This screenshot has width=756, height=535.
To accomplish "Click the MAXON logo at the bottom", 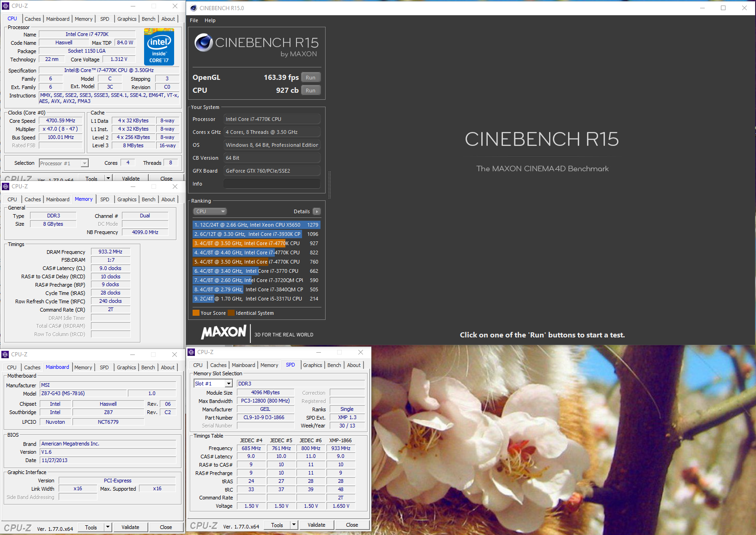I will coord(224,332).
